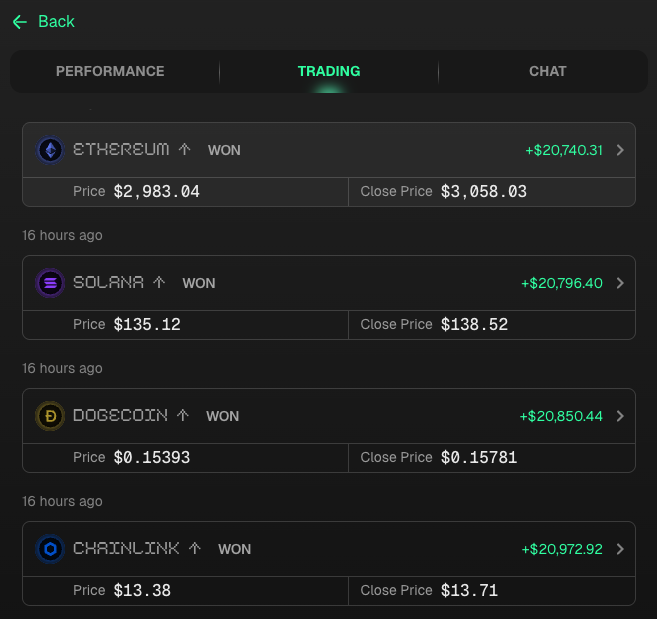Expand the Ethereum trade details chevron

pyautogui.click(x=621, y=150)
